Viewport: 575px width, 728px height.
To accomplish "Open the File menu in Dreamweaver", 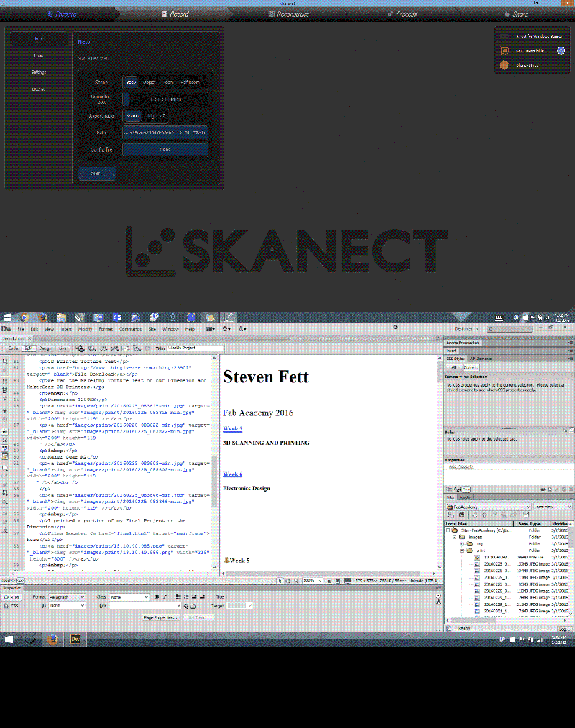I will click(21, 328).
